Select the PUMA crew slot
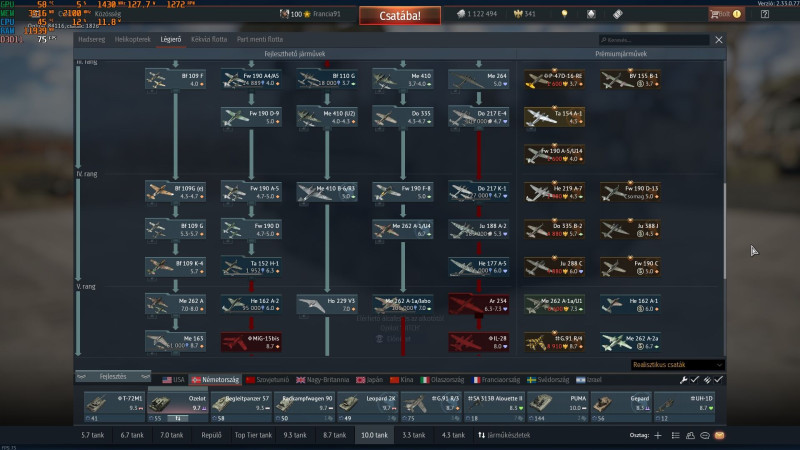This screenshot has height=450, width=800. pyautogui.click(x=558, y=407)
